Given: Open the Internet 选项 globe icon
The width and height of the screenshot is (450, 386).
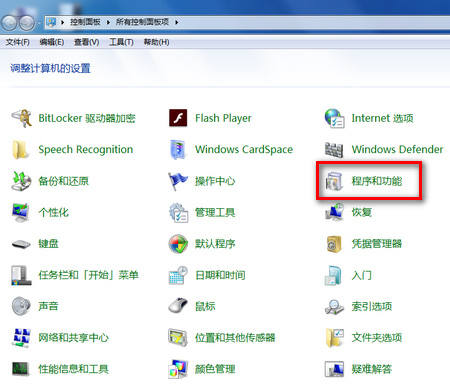Looking at the screenshot, I should [334, 118].
